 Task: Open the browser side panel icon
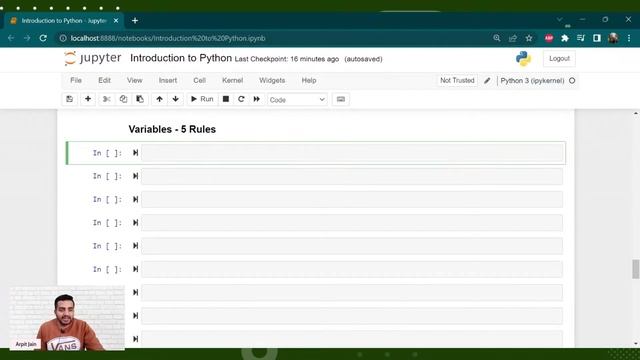597,38
